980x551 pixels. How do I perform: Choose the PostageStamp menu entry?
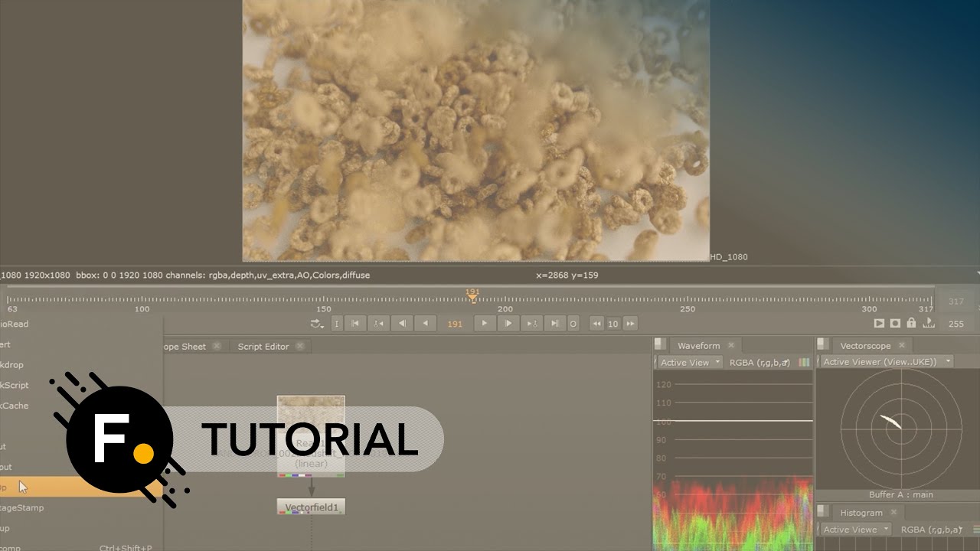click(x=81, y=507)
